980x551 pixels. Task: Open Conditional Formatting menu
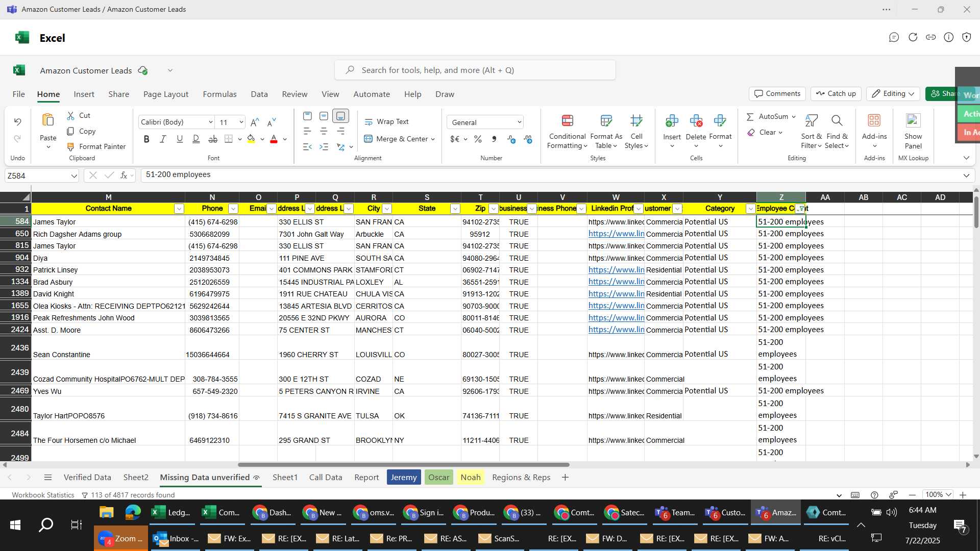(x=567, y=132)
